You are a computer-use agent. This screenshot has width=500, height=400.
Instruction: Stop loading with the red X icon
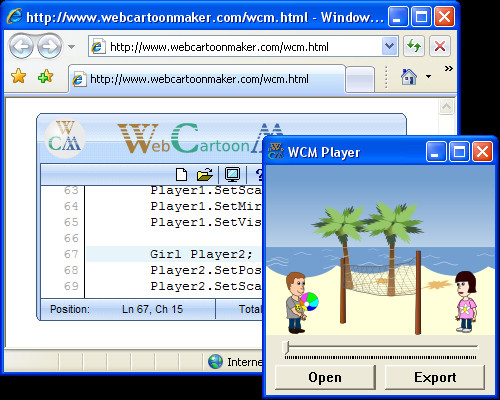(x=440, y=46)
